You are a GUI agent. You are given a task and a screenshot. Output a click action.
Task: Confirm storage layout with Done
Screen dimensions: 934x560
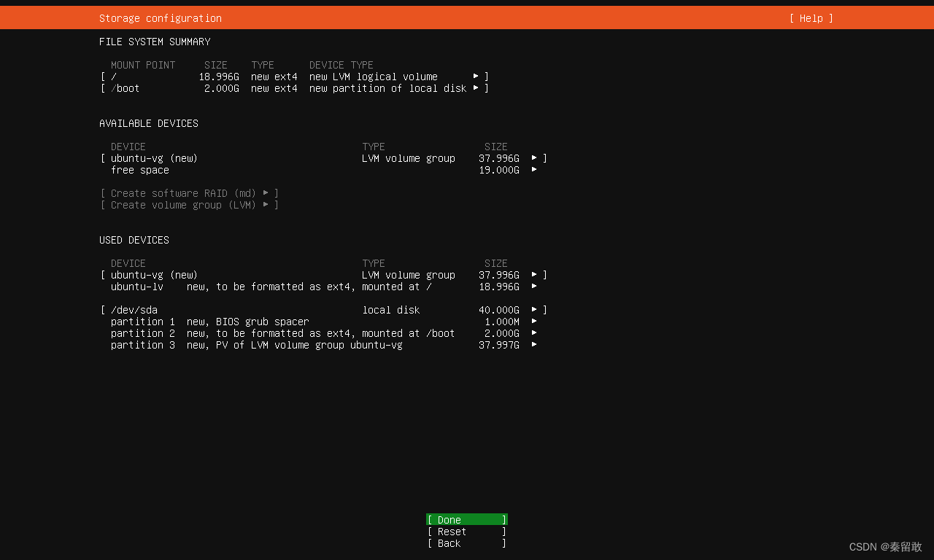467,520
